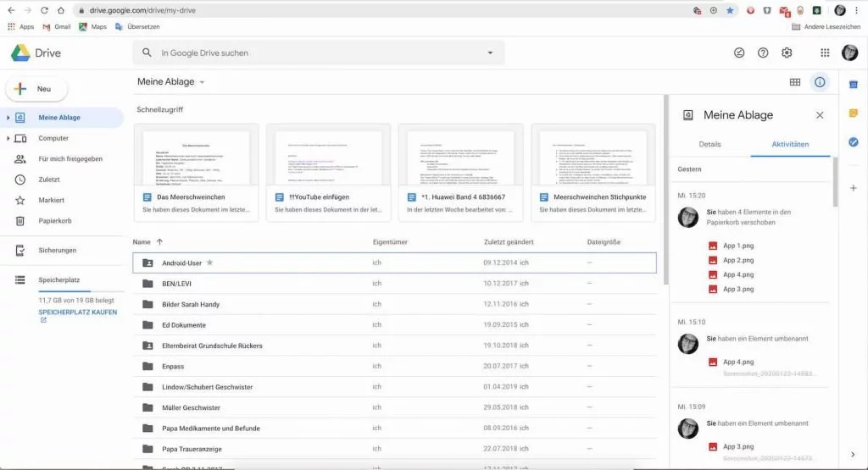Collapse the side panel with the bottom arrow

853,455
